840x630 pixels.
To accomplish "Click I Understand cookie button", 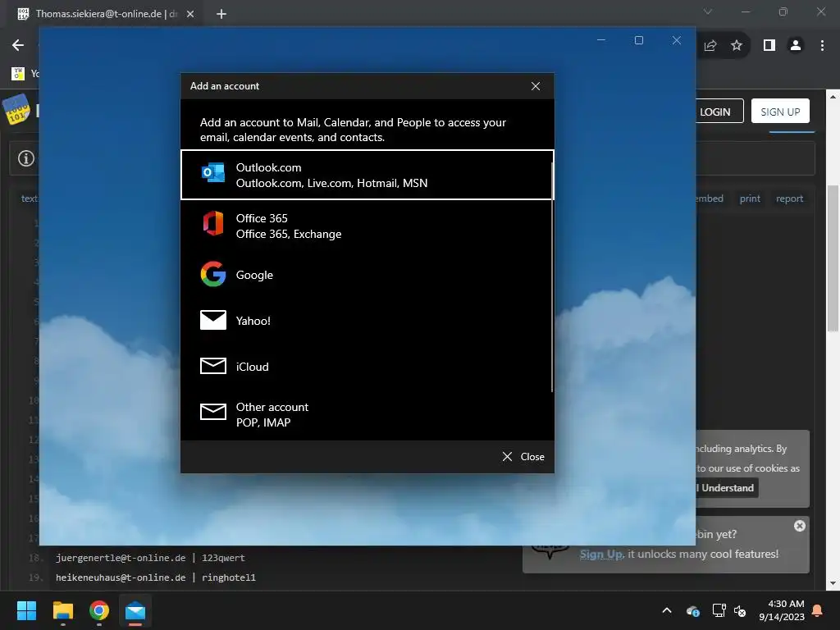I will 727,487.
